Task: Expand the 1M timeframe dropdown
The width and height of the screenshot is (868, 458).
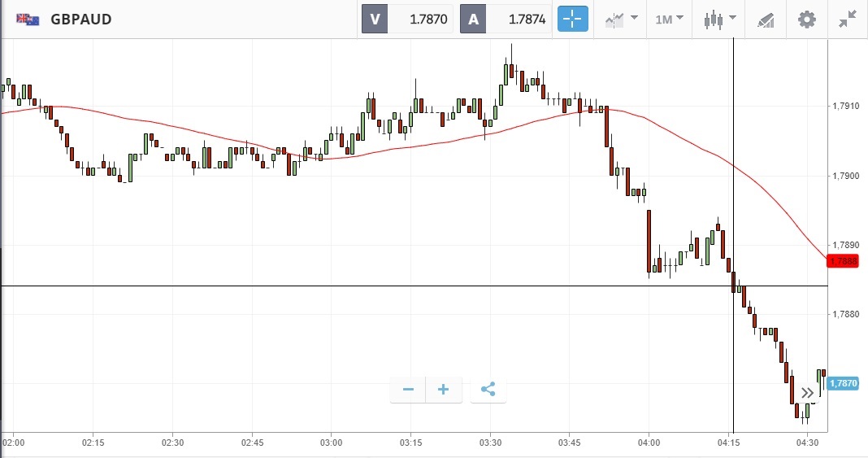Action: click(x=669, y=19)
